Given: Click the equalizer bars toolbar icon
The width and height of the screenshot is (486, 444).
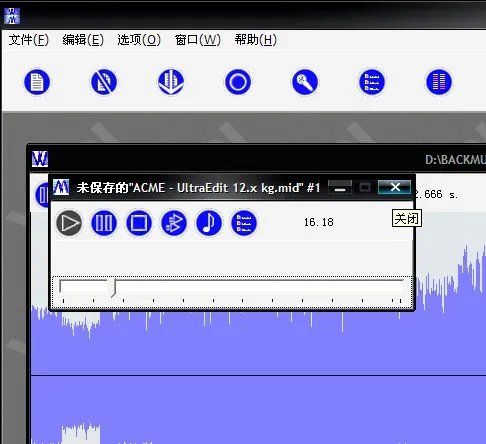Looking at the screenshot, I should tap(439, 82).
